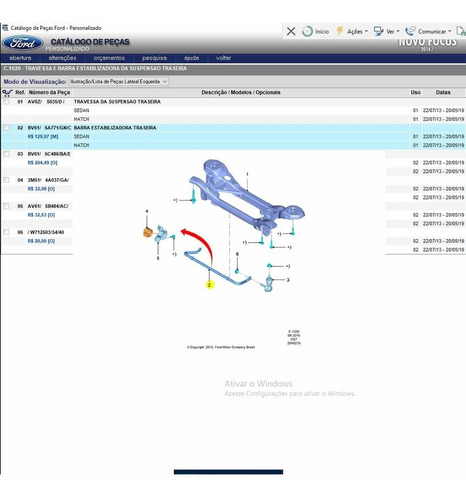The height and width of the screenshot is (500, 466).
Task: Click the Datas column header
Action: tap(443, 92)
